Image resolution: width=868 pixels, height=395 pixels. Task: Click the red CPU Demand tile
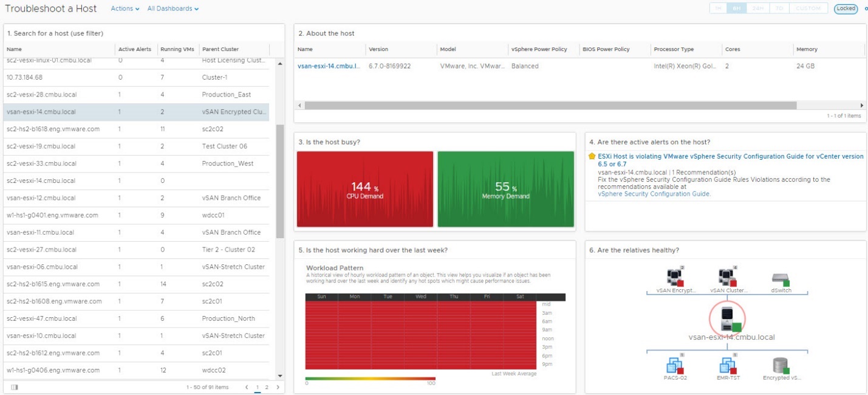click(365, 189)
